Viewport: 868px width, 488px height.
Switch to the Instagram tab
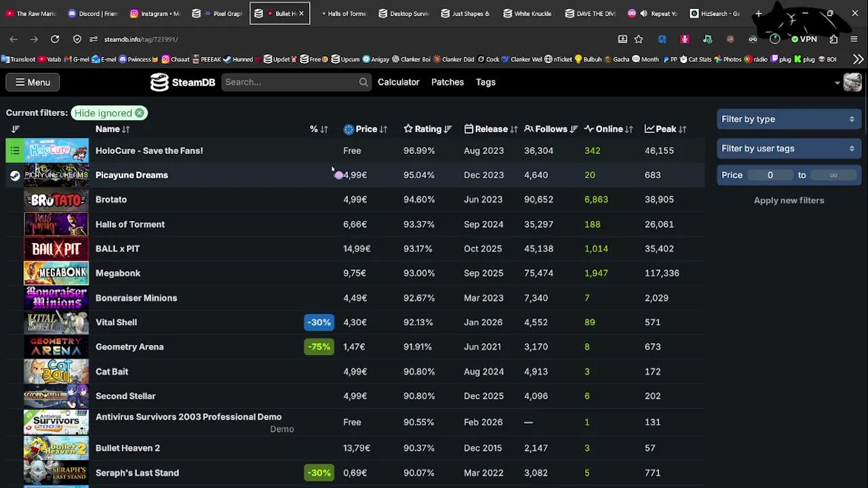pos(155,14)
